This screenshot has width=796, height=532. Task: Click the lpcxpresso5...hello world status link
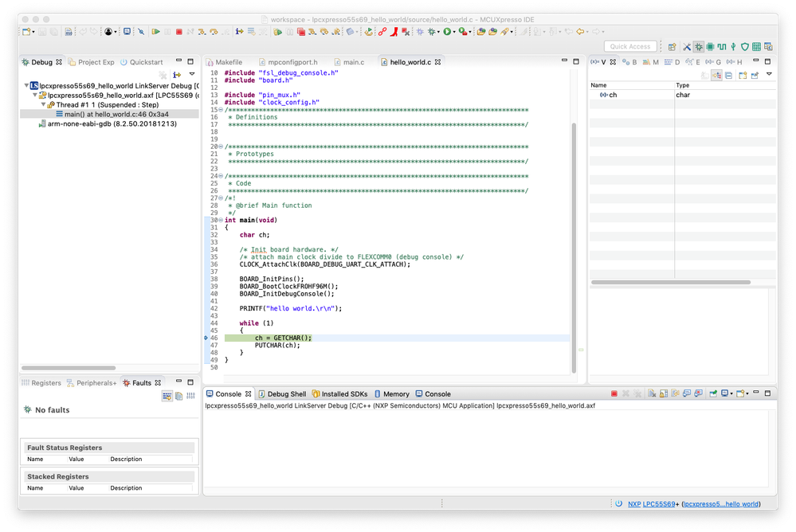[x=721, y=504]
